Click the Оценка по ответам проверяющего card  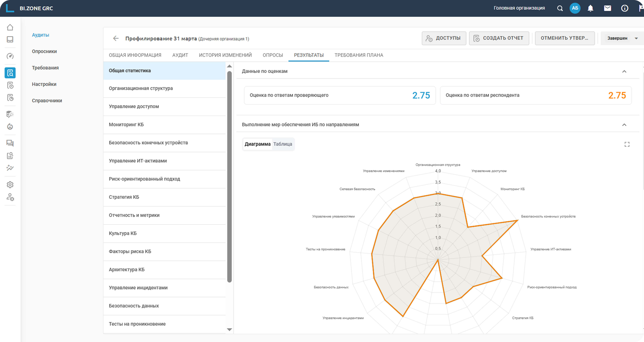tap(340, 95)
